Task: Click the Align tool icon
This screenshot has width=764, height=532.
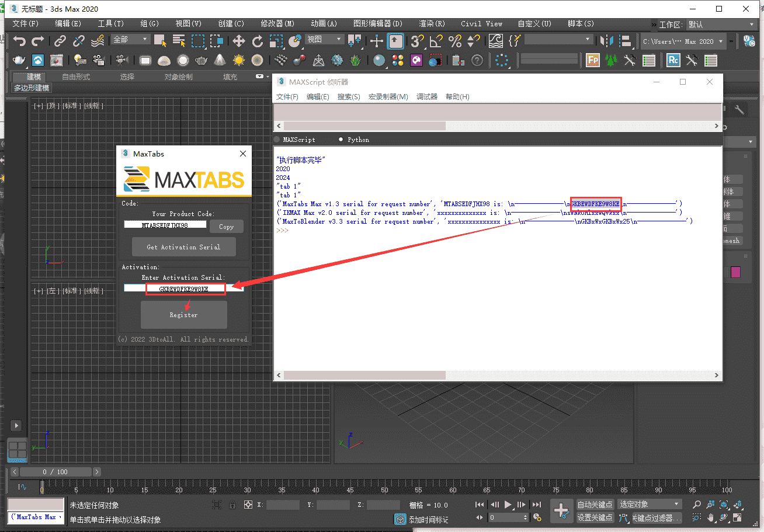Action: click(x=626, y=41)
